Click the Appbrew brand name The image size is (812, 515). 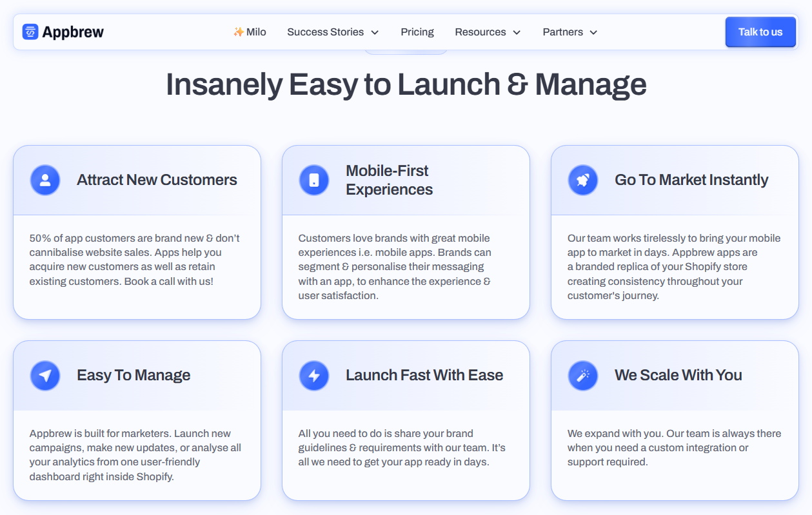click(x=73, y=32)
